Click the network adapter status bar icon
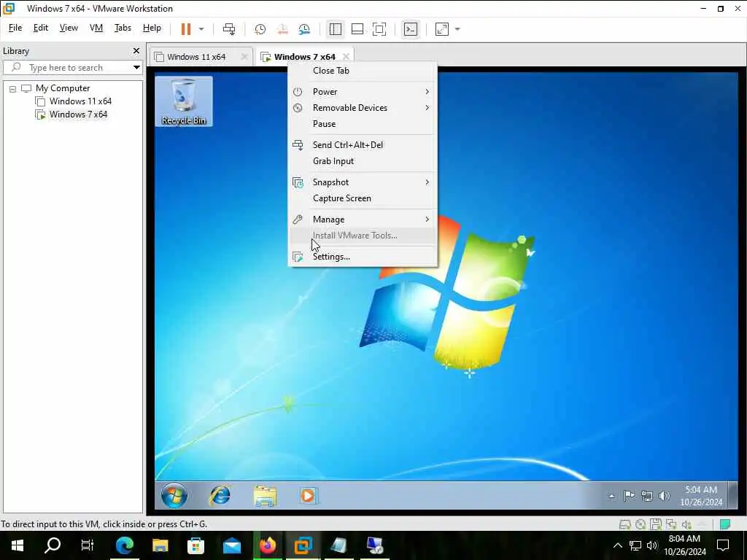 click(671, 525)
